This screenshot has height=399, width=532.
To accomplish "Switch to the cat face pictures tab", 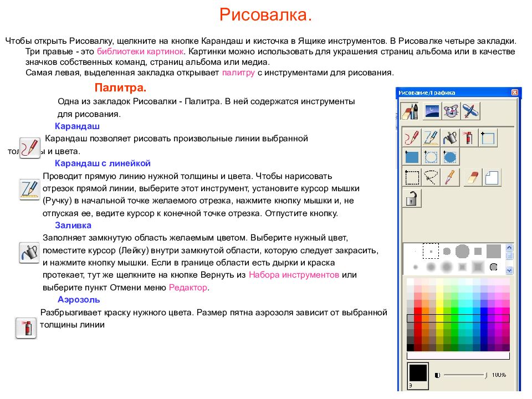I will [451, 111].
